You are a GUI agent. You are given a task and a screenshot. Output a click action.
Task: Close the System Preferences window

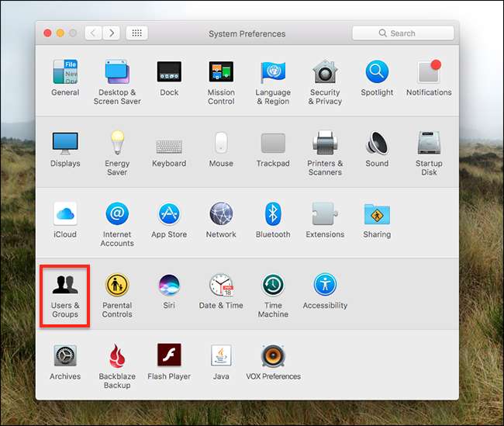tap(47, 33)
